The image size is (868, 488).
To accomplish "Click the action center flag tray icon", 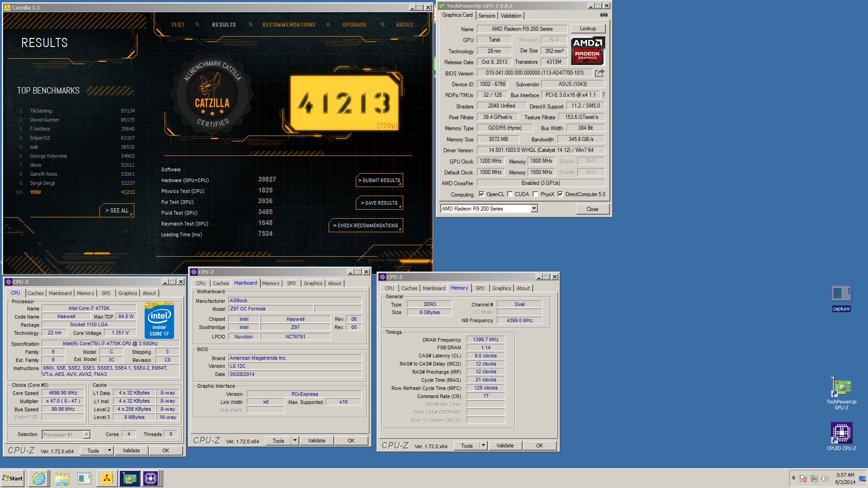I will [x=803, y=479].
